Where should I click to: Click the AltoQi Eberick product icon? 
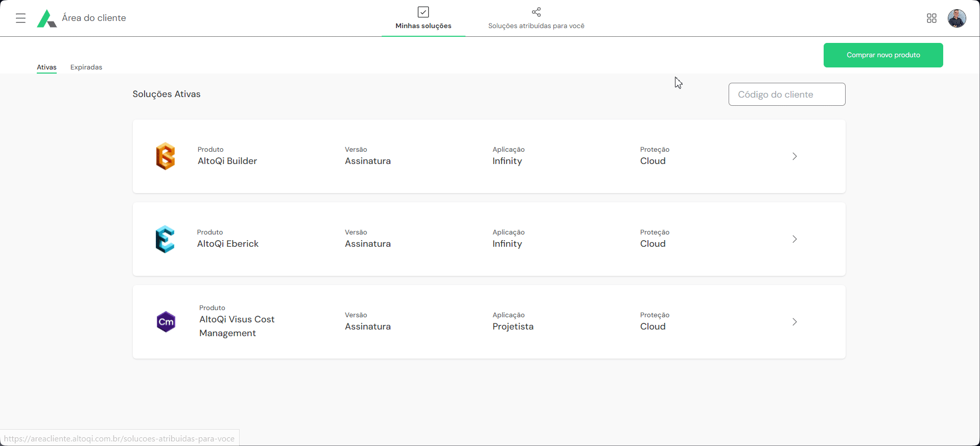tap(165, 239)
